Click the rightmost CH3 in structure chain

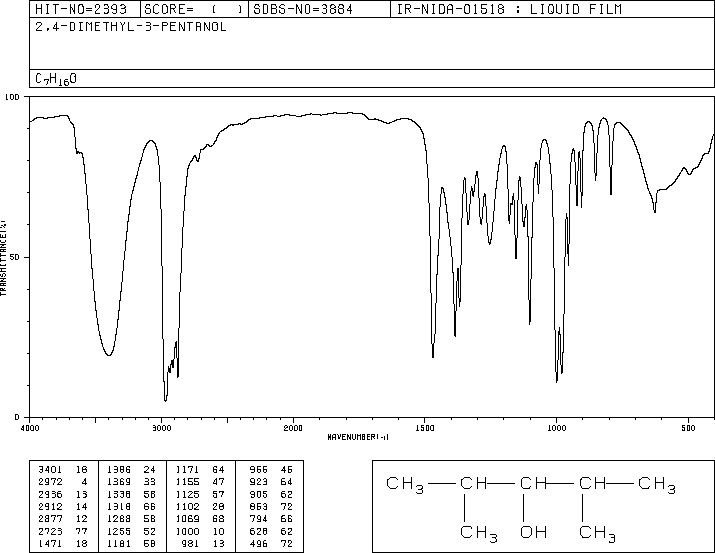[657, 485]
